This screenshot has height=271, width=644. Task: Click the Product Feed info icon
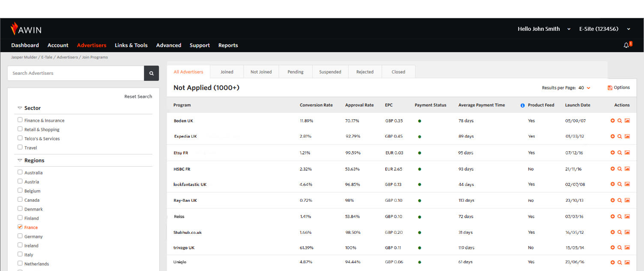point(522,105)
